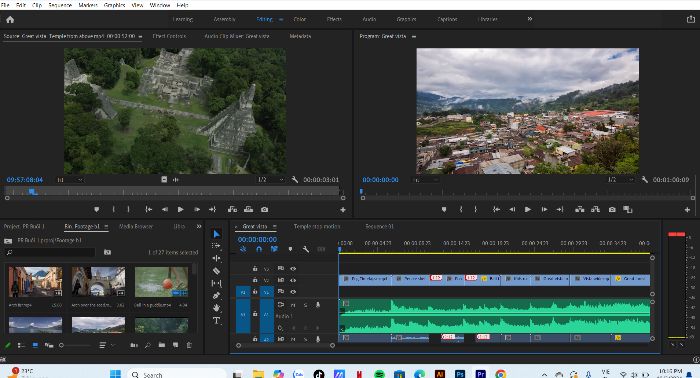Switch project panel to Icon View
This screenshot has height=378, width=700.
35,345
